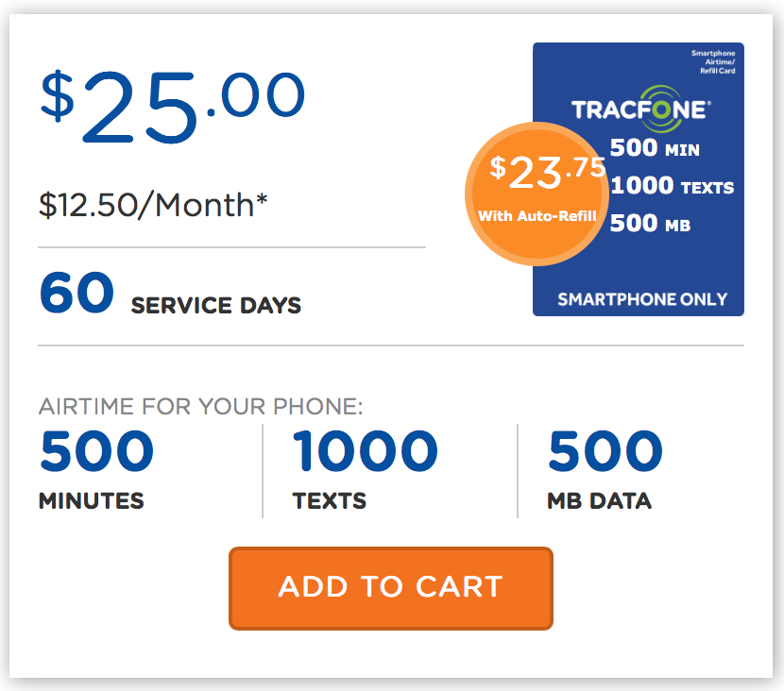Click the Tracfone logo on the card
Image resolution: width=784 pixels, height=691 pixels.
[641, 109]
